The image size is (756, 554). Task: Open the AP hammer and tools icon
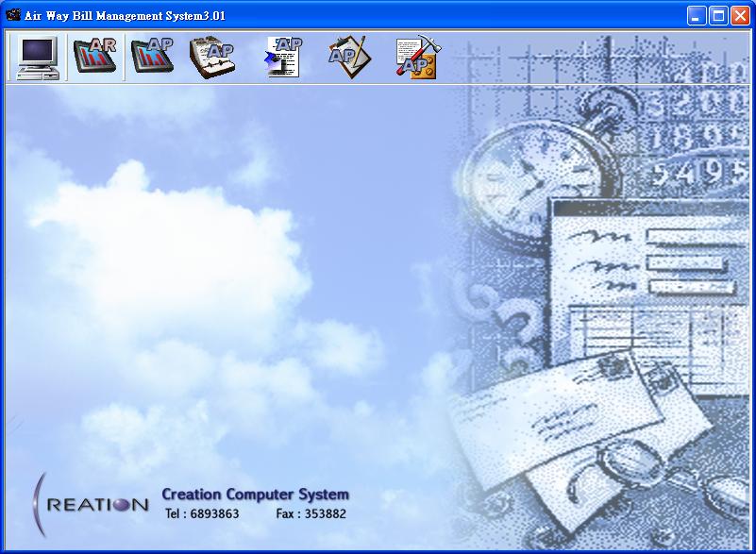pos(417,57)
